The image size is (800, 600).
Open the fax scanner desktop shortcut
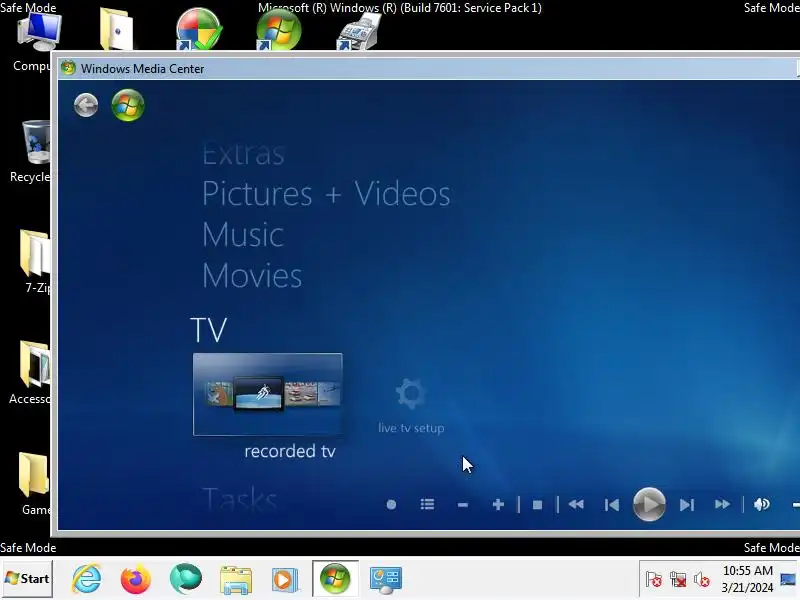[359, 32]
